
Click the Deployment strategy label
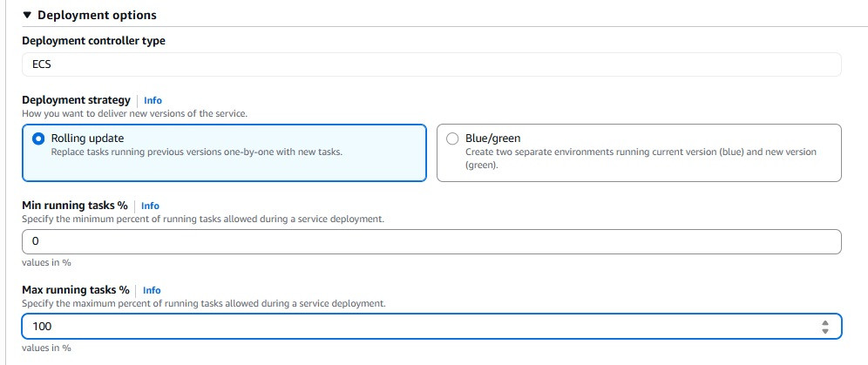(76, 100)
